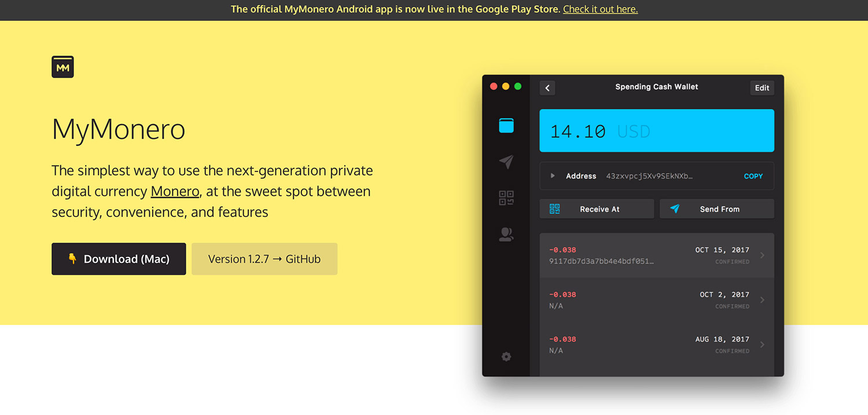
Task: Click the Download (Mac) button
Action: click(x=119, y=259)
